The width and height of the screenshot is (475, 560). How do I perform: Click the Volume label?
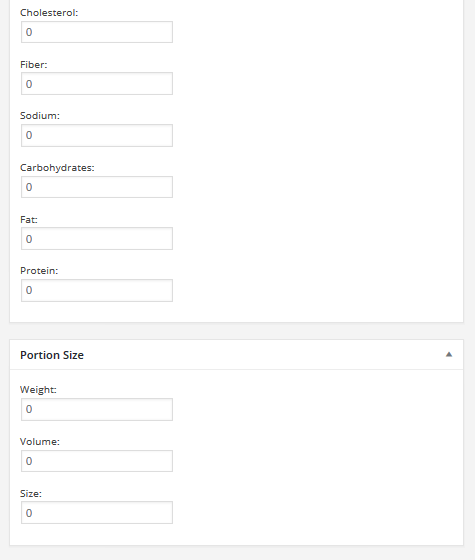click(40, 442)
